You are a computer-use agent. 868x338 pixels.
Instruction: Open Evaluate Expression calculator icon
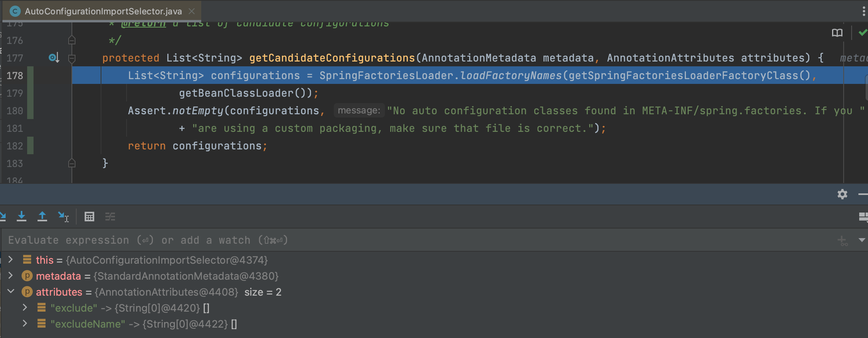[89, 217]
